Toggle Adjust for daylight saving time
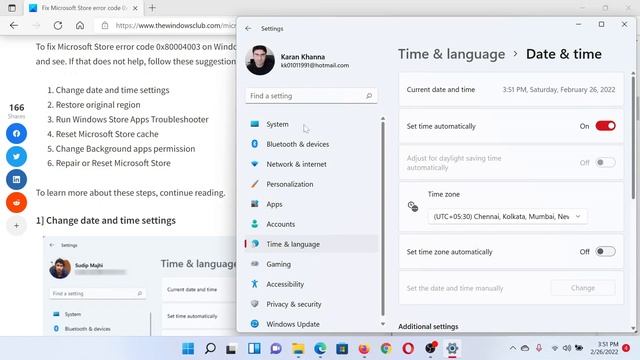The width and height of the screenshot is (640, 360). (605, 162)
